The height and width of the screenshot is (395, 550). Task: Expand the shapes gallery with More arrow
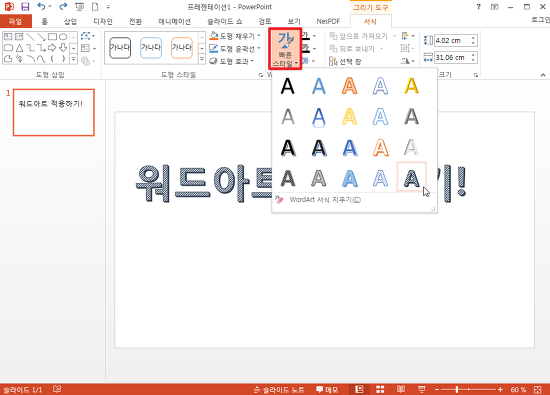(x=74, y=59)
